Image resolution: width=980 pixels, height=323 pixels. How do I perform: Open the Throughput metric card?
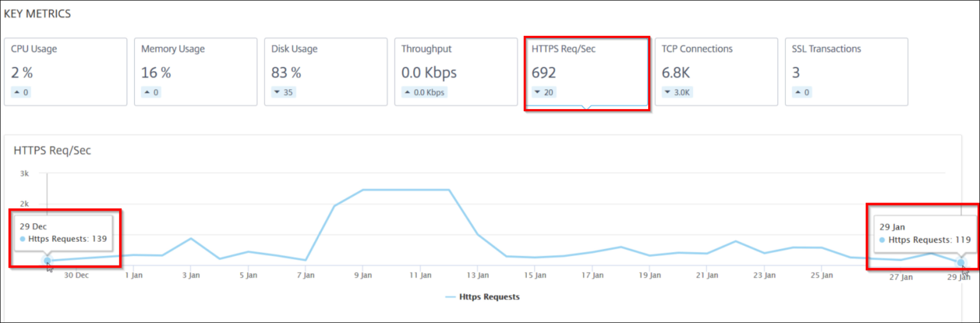pos(456,72)
